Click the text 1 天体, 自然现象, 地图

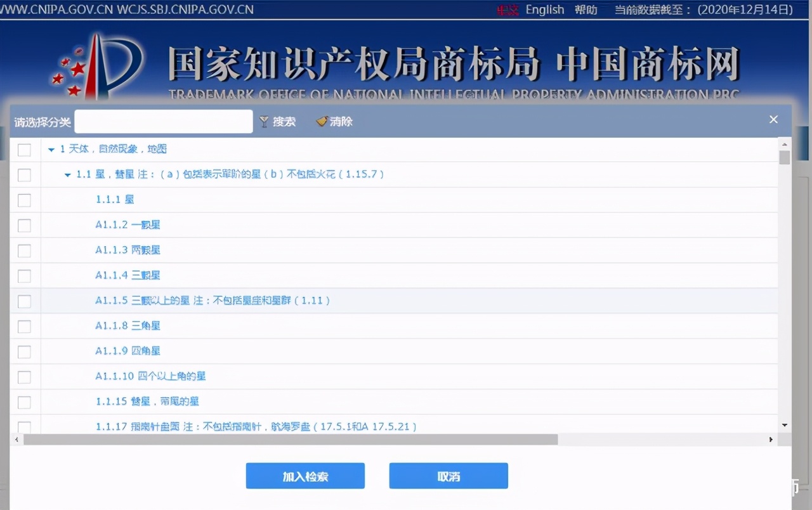coord(114,149)
